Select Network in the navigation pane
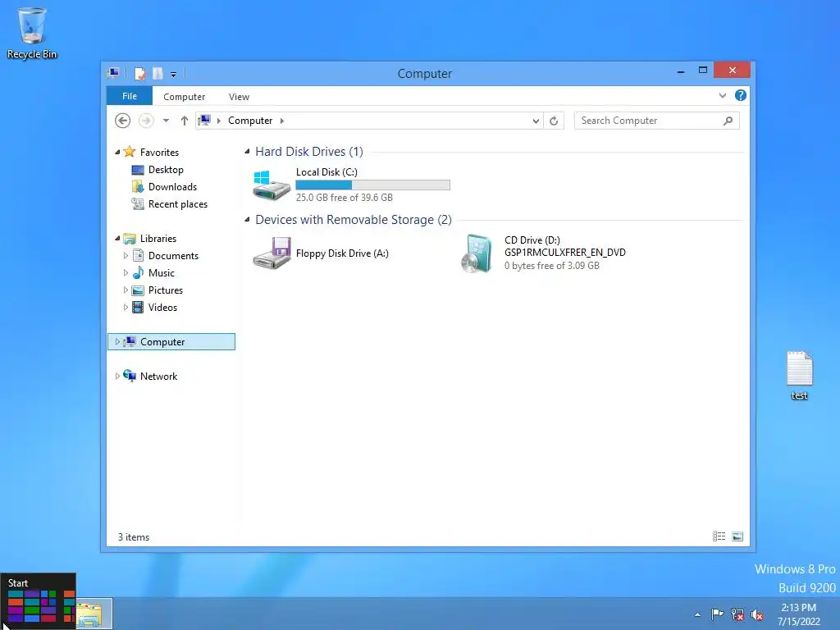Image resolution: width=840 pixels, height=630 pixels. pyautogui.click(x=158, y=376)
